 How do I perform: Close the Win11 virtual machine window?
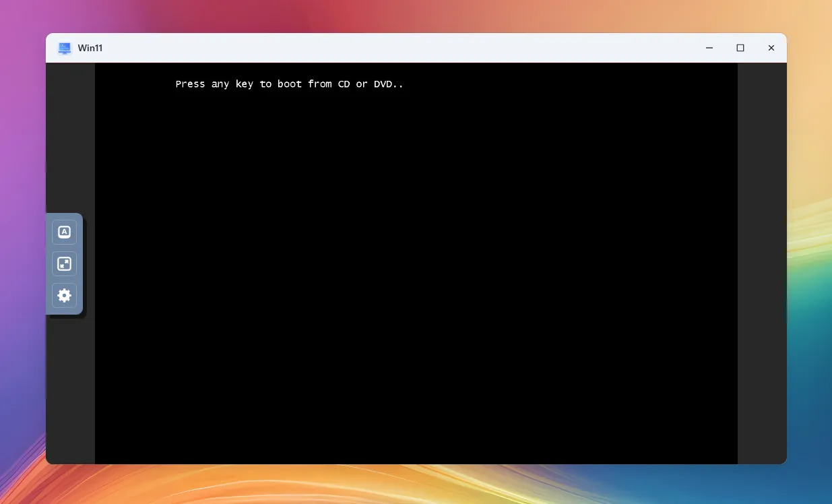[771, 48]
